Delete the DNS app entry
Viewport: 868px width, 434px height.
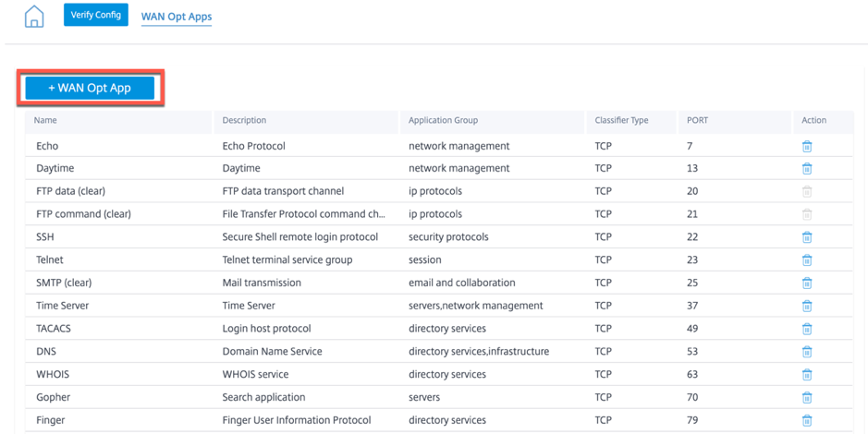click(807, 352)
